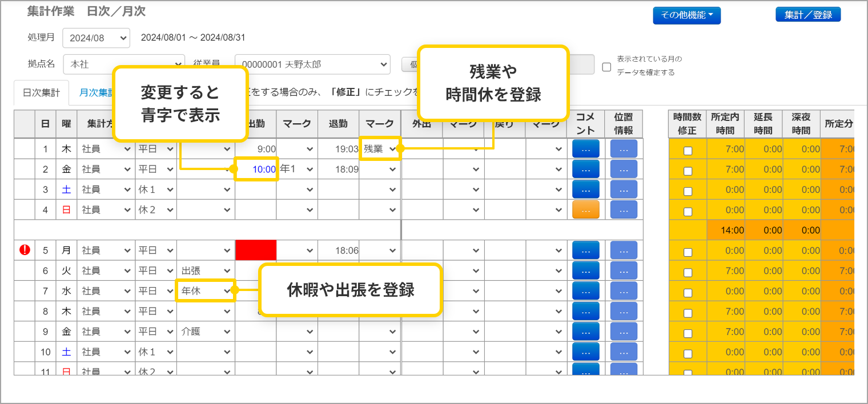Click the orange comment icon on August 4

(586, 209)
